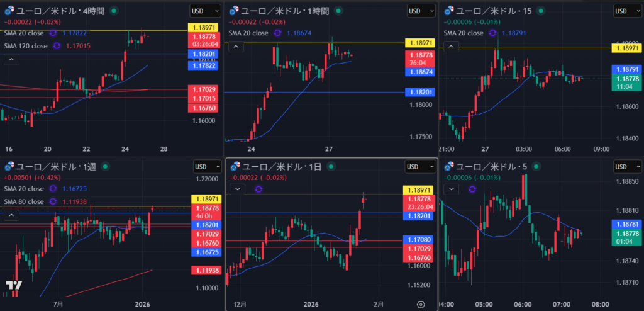This screenshot has height=311, width=644.
Task: Toggle the market status dot on weekly chart
Action: [x=105, y=166]
